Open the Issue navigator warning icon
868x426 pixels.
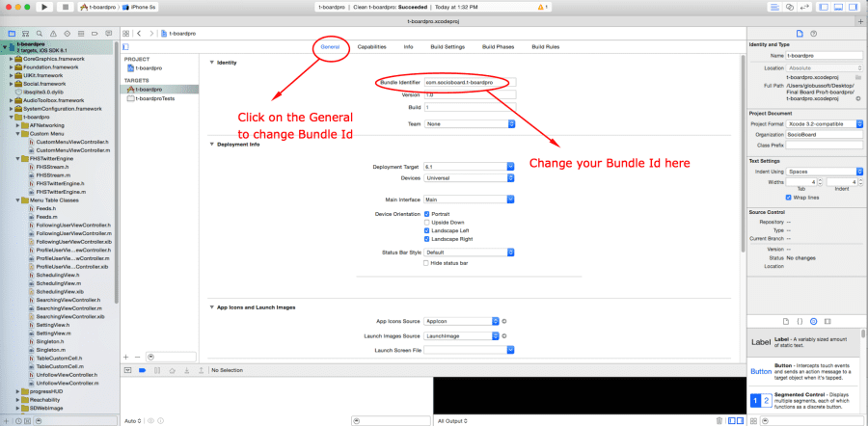[x=53, y=33]
